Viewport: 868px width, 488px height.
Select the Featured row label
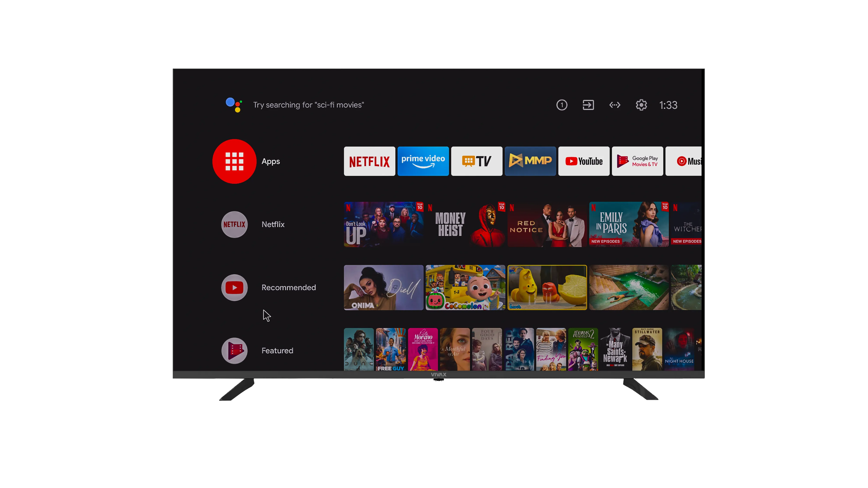coord(277,350)
